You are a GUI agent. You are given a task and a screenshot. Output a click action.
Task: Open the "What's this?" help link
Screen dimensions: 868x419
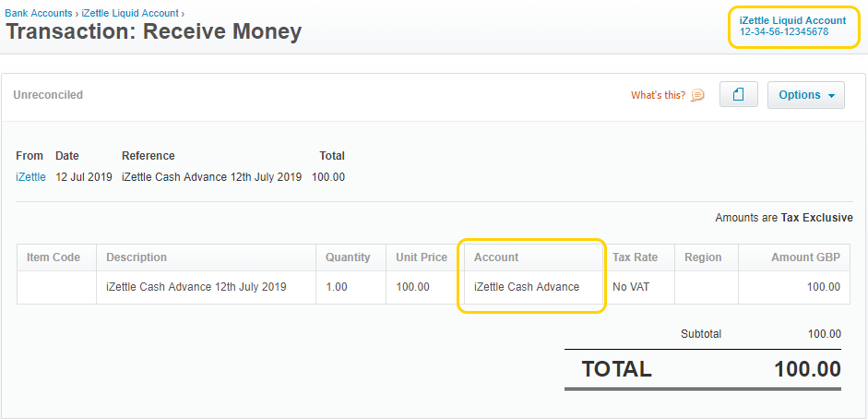[658, 95]
